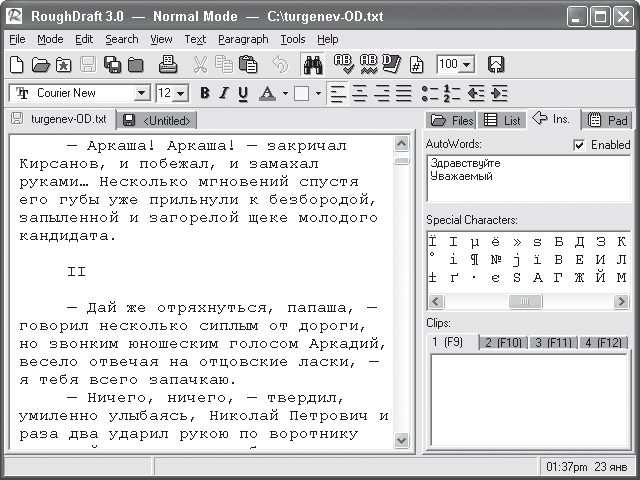
Task: Uncheck the AutoWords Enabled checkbox
Action: tap(579, 145)
